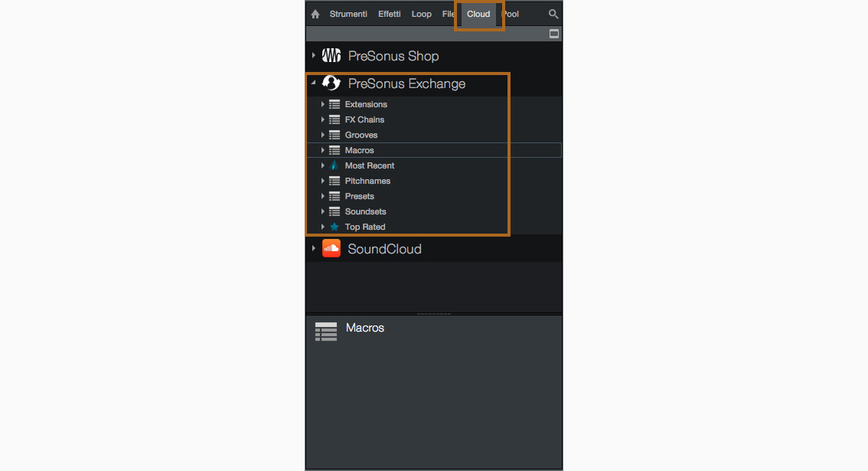868x471 pixels.
Task: Click the Home icon in browser
Action: point(315,15)
